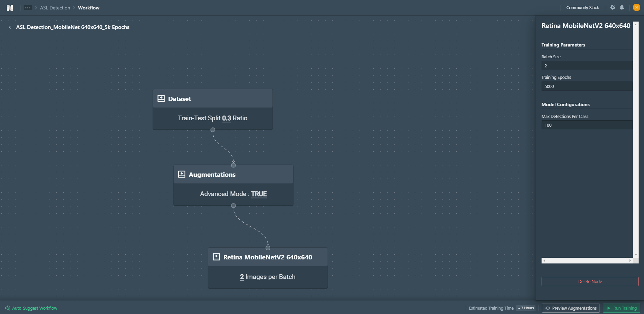Show notifications bell
Image resolution: width=644 pixels, height=314 pixels.
622,7
